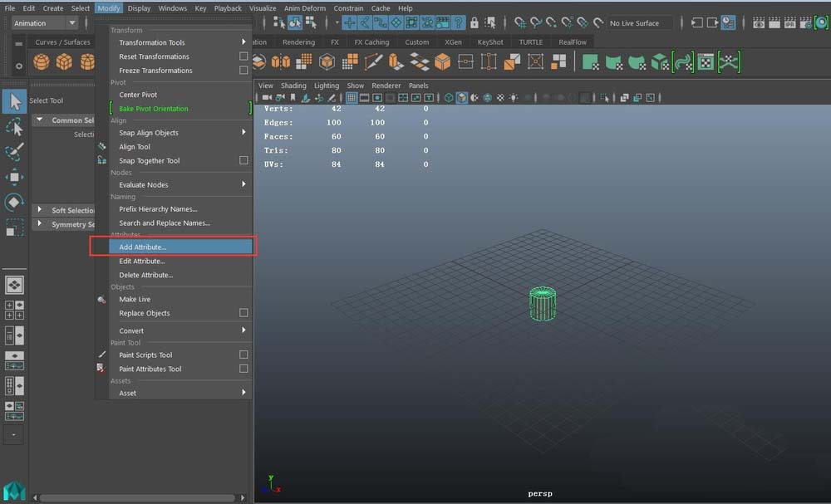
Task: Activate the Rotate tool icon
Action: click(x=14, y=202)
